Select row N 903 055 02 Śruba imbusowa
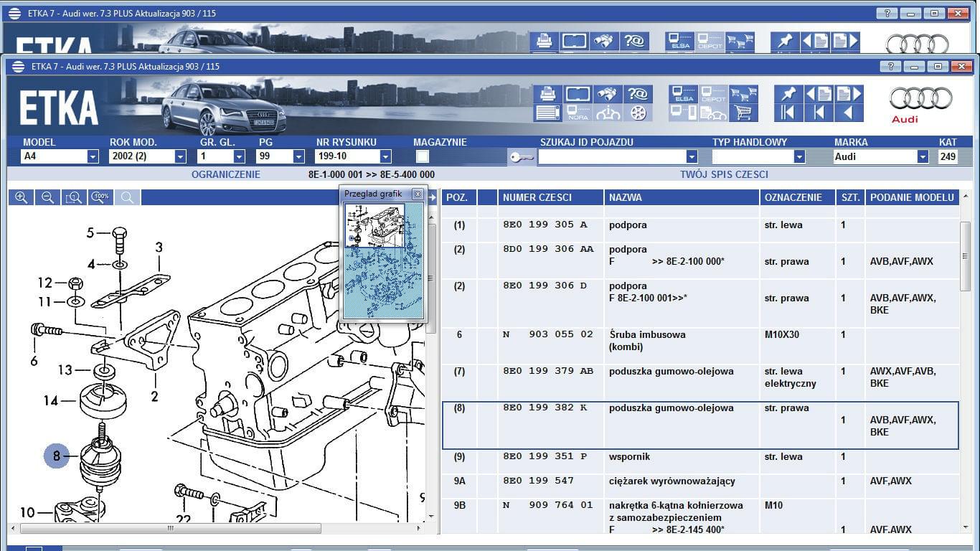 pyautogui.click(x=700, y=346)
